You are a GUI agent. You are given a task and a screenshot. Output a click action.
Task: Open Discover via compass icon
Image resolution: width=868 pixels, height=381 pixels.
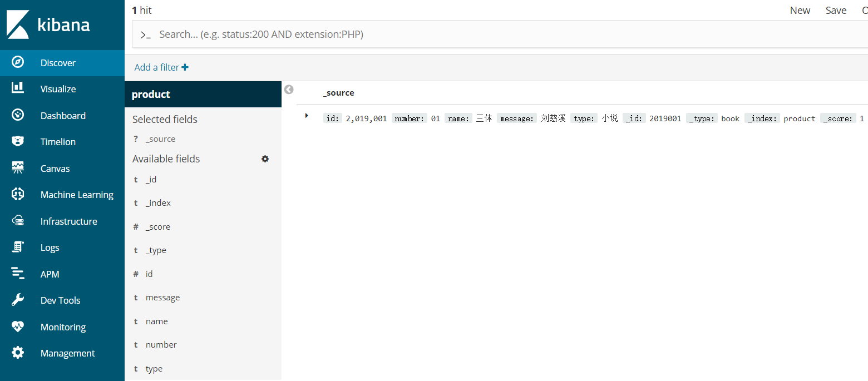pos(18,62)
